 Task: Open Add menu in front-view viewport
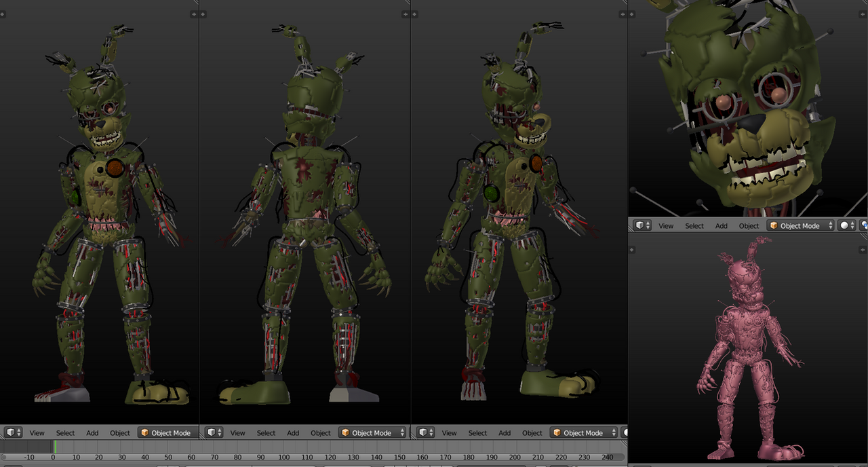click(92, 432)
